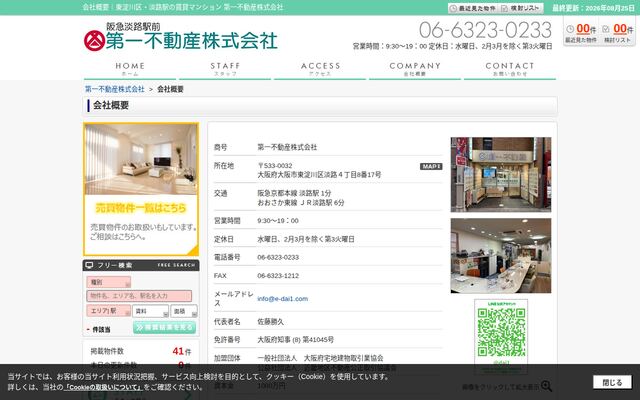The width and height of the screenshot is (640, 400).
Task: Select the representative name 佐藤勝久
Action: coord(271,322)
